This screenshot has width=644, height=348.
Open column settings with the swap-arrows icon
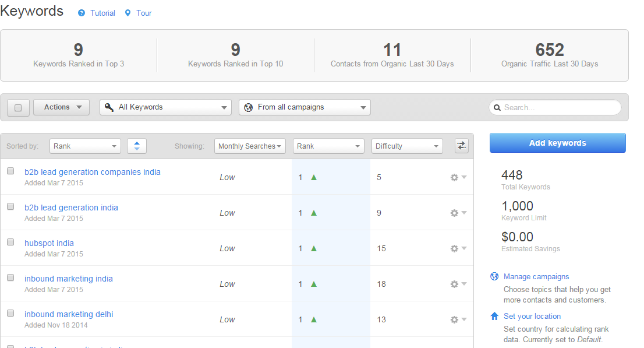click(461, 146)
